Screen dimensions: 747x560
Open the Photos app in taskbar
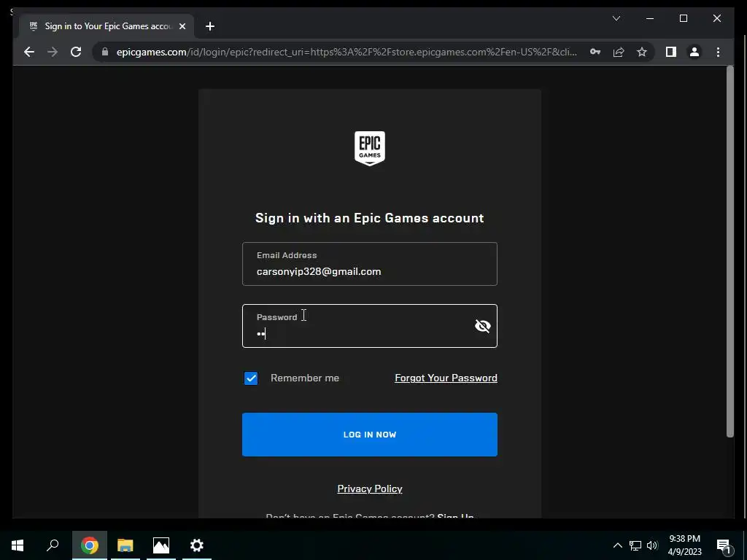click(x=161, y=545)
